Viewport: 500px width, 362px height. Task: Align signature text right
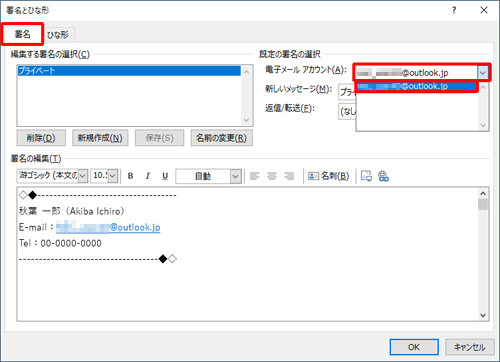(x=289, y=176)
